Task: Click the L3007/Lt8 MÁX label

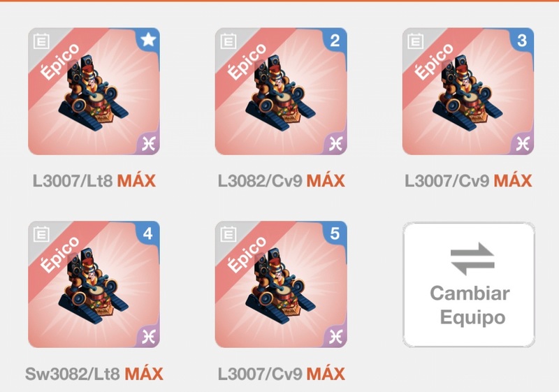Action: tap(94, 181)
